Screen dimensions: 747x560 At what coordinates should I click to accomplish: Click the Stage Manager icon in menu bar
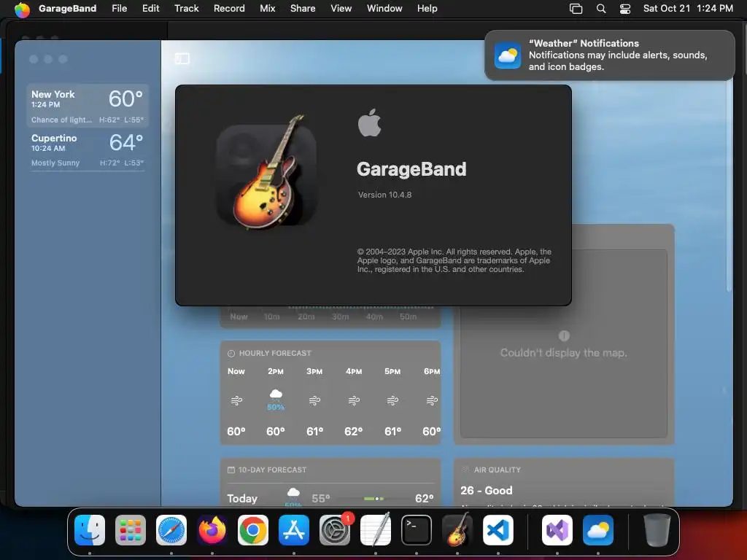point(576,9)
